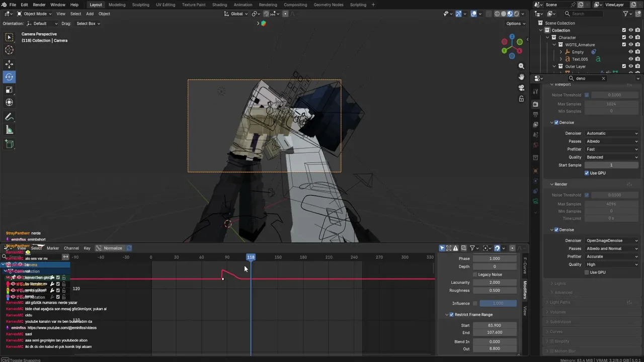
Task: Click the Phase value field
Action: tap(495, 258)
